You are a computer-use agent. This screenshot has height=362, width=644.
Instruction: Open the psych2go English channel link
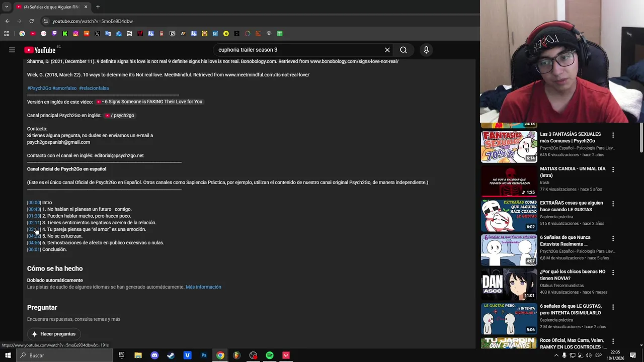(x=120, y=115)
